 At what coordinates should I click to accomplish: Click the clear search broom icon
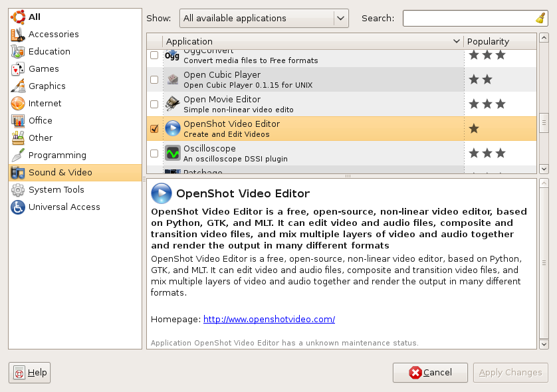(x=540, y=19)
